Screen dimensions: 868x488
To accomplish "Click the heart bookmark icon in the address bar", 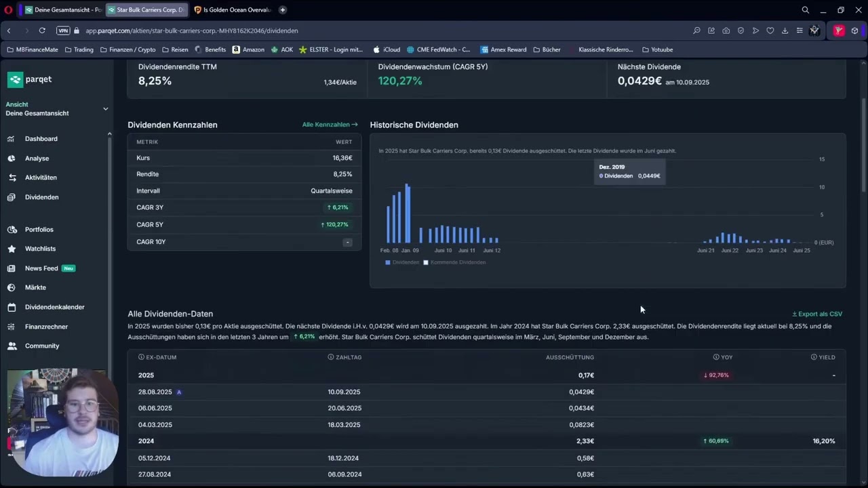I will [770, 30].
